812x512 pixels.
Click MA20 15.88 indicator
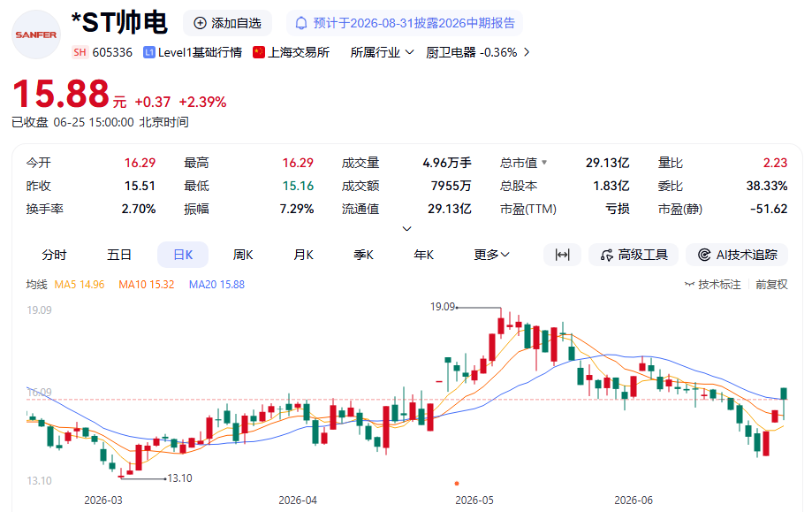pyautogui.click(x=216, y=285)
